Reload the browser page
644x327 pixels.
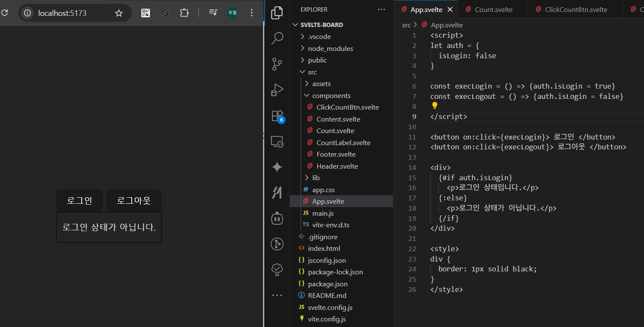[5, 13]
